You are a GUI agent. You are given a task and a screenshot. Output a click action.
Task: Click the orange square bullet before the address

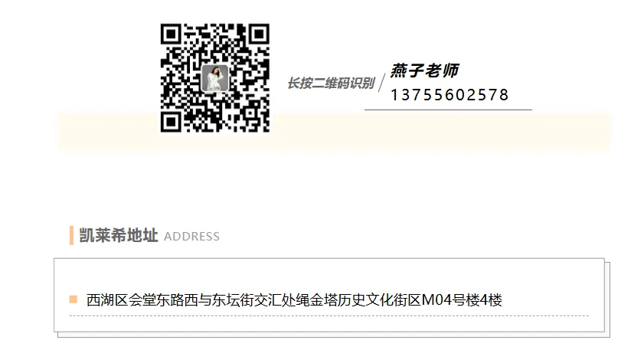73,299
